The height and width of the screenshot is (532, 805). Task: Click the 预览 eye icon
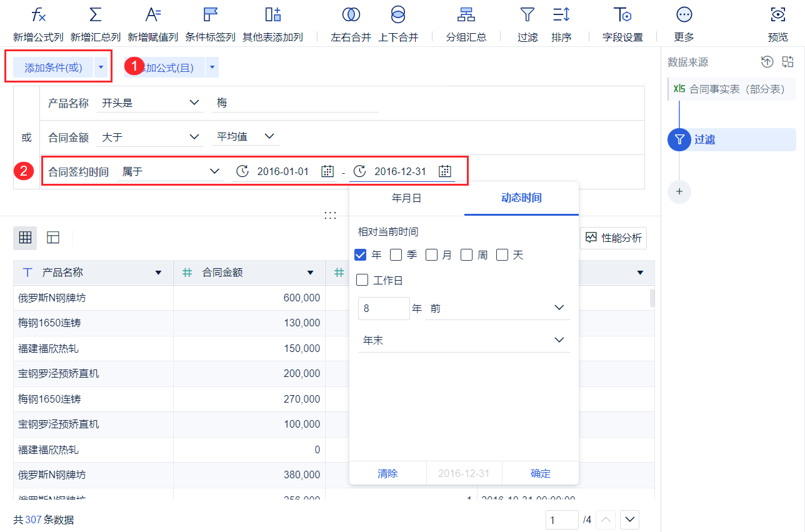[778, 14]
